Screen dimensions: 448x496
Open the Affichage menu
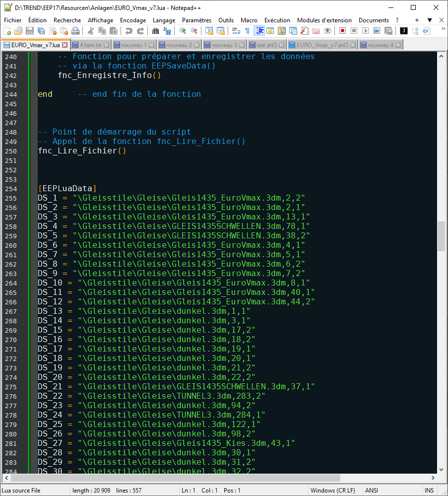click(101, 20)
